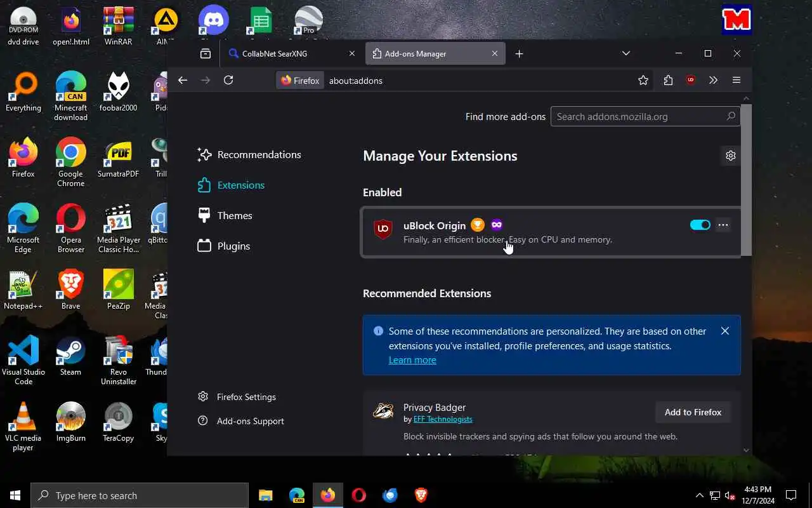The width and height of the screenshot is (812, 508).
Task: Open Recommendations category
Action: click(x=250, y=155)
